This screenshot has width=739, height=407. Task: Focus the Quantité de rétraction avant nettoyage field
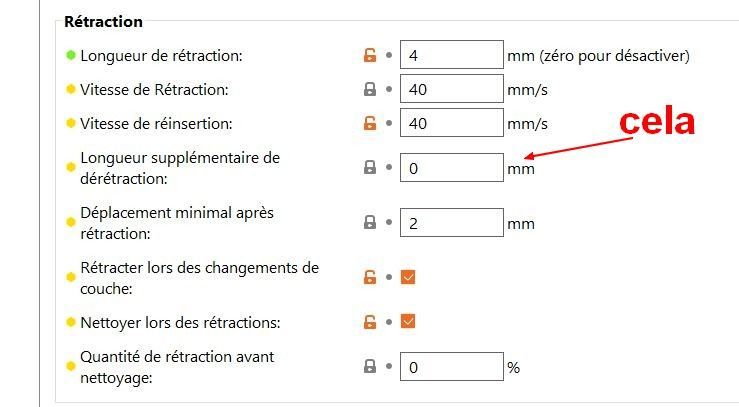point(451,367)
